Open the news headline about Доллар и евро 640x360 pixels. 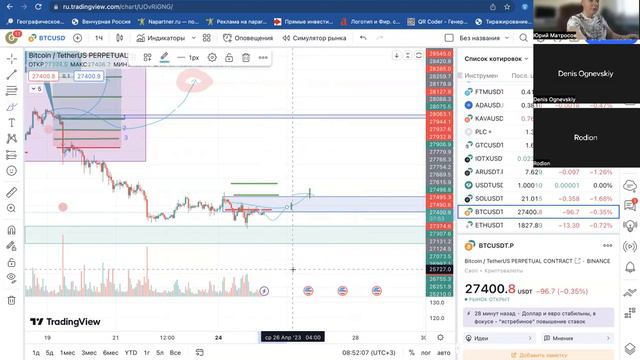click(538, 318)
